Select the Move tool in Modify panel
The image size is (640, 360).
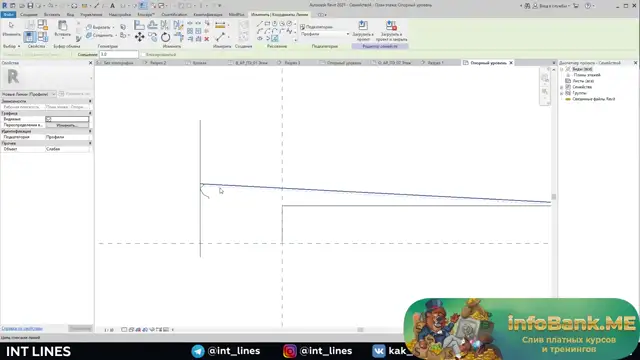140,37
